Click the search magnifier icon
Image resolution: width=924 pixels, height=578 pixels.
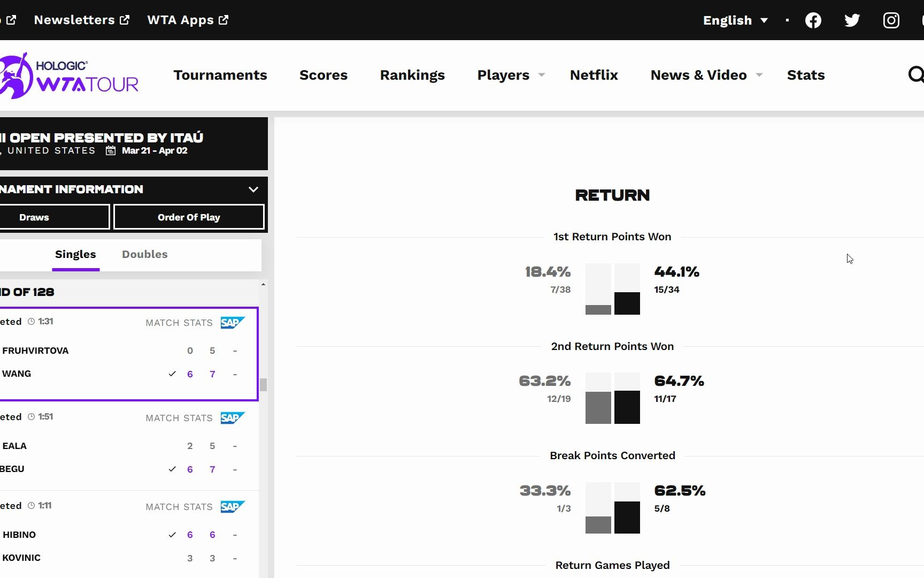pyautogui.click(x=916, y=74)
